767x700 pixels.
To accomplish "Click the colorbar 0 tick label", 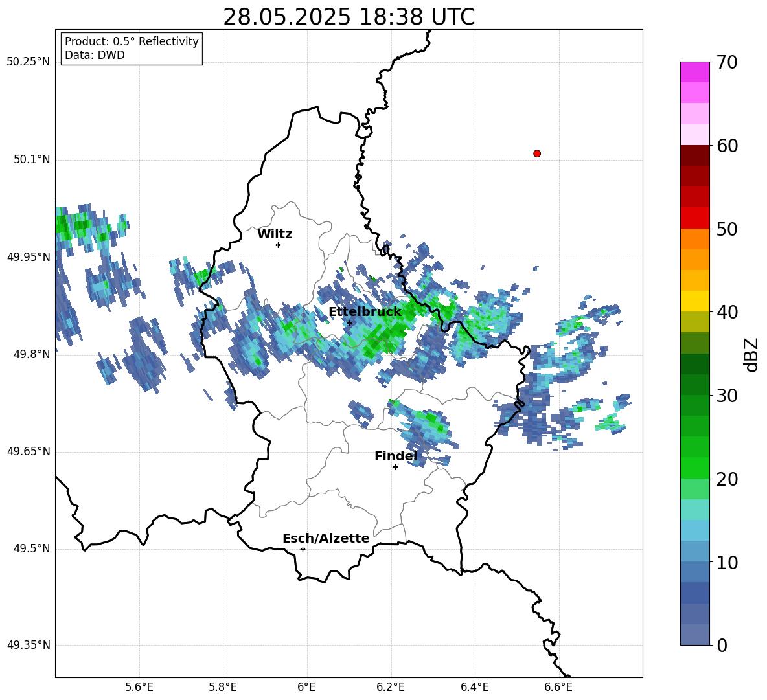I will tap(722, 646).
